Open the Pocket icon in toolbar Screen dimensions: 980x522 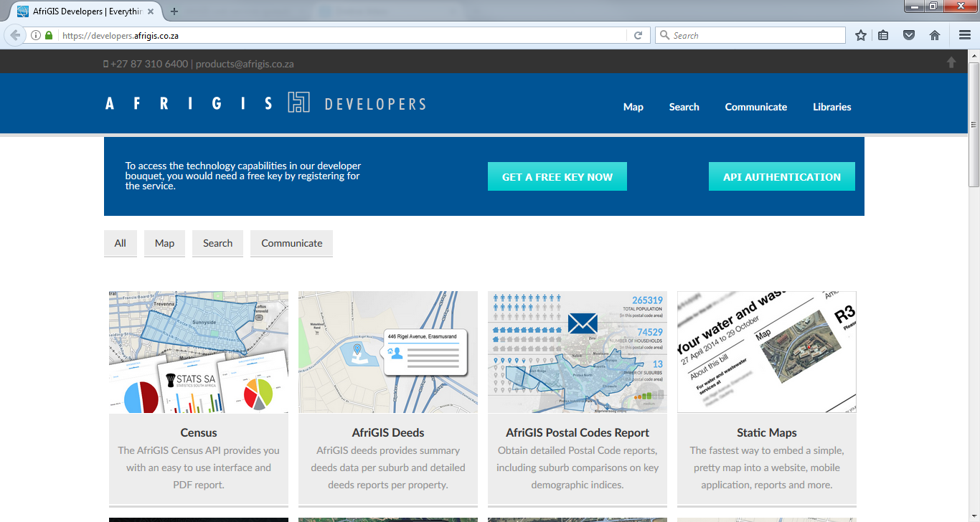pos(909,35)
